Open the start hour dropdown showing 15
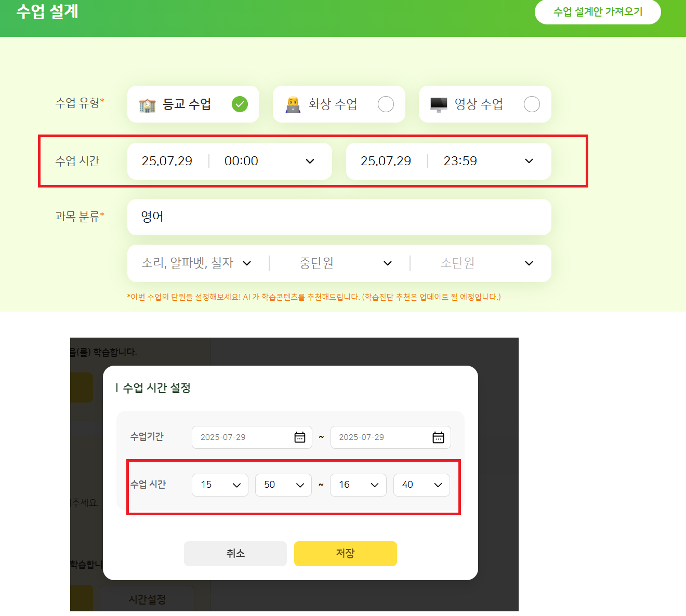 point(220,485)
